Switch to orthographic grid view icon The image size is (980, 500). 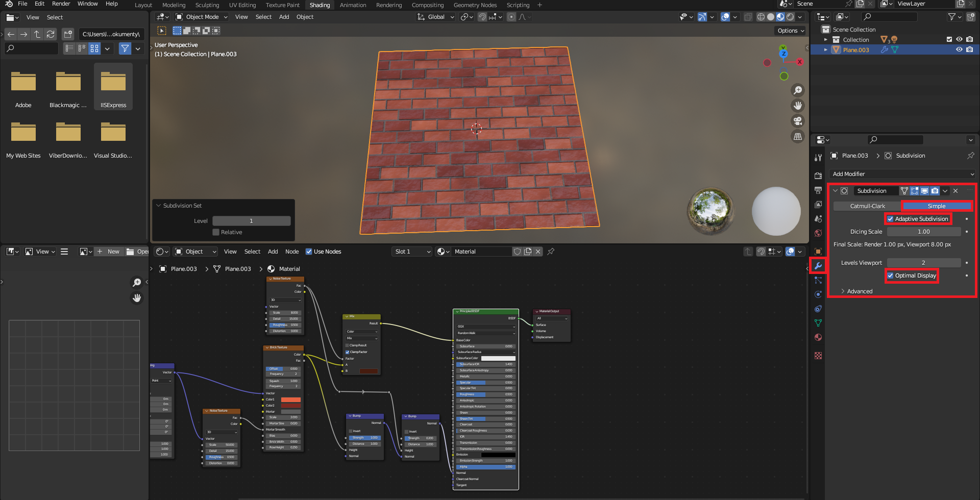797,136
